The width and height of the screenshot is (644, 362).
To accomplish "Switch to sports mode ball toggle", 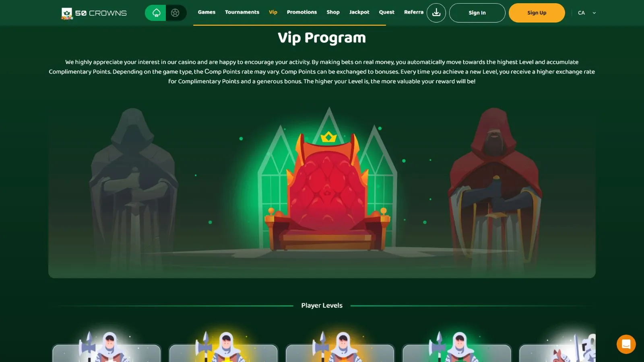I will point(175,13).
